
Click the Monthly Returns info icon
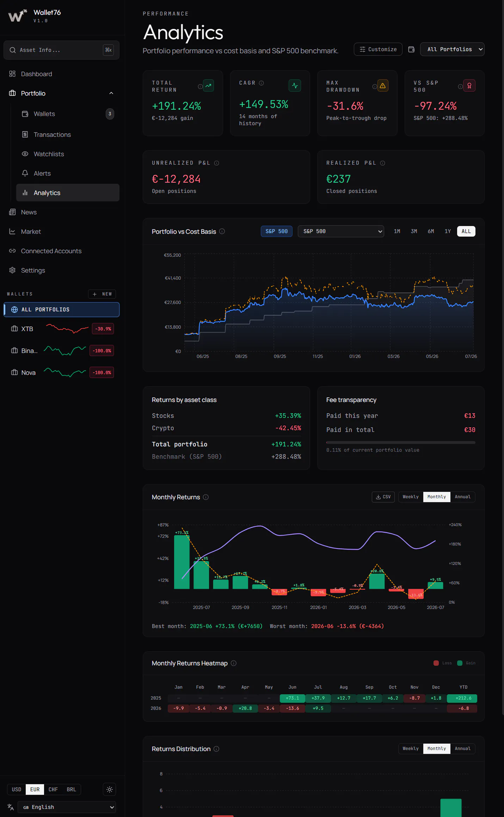(x=206, y=497)
